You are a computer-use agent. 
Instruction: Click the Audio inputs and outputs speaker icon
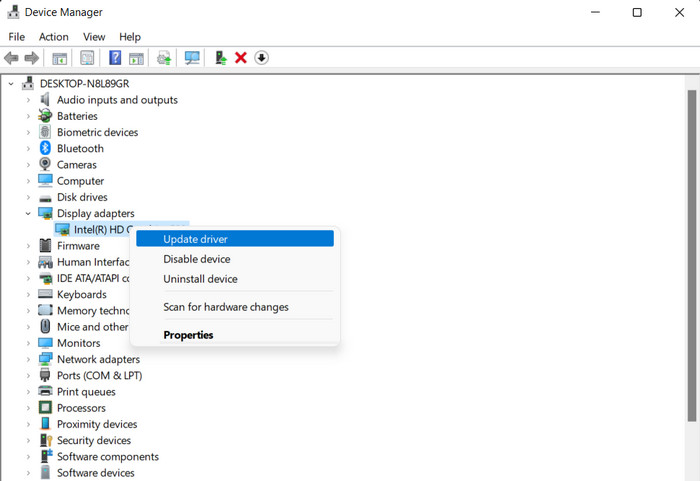(x=45, y=100)
